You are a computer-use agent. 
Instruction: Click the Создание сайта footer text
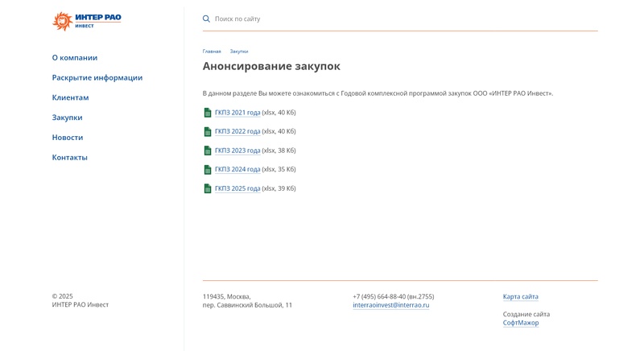[526, 315]
